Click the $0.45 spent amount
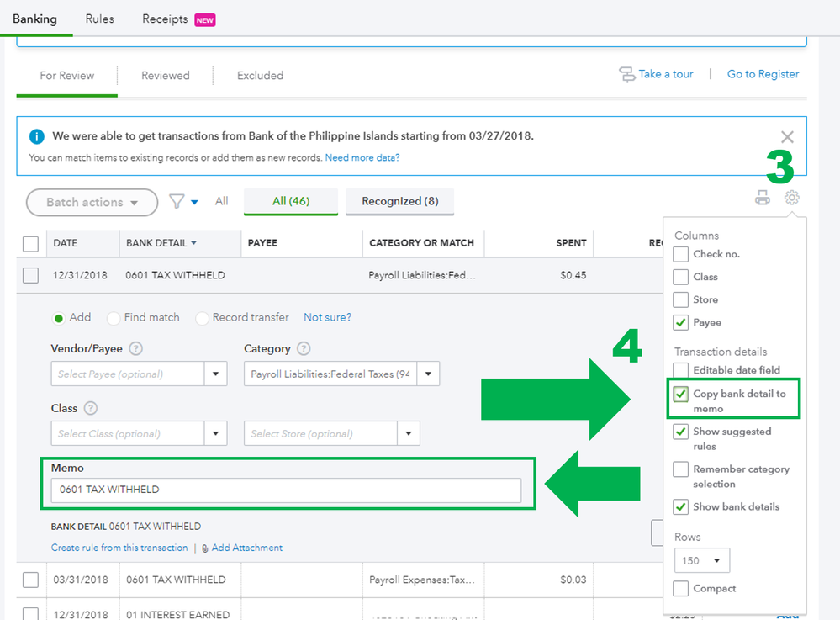 pos(573,275)
